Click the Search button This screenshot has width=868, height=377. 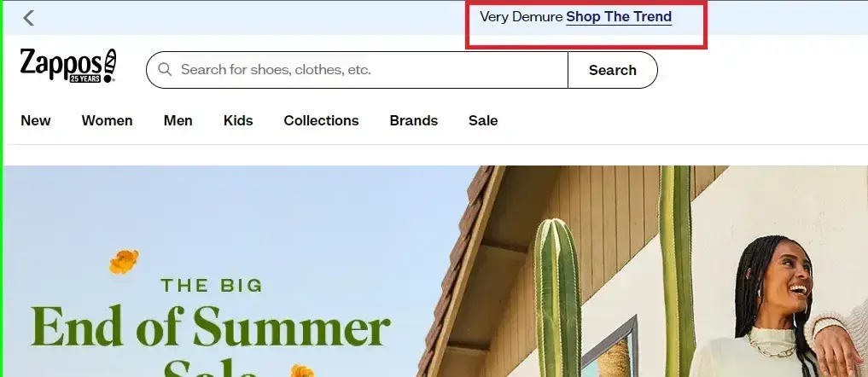coord(612,70)
